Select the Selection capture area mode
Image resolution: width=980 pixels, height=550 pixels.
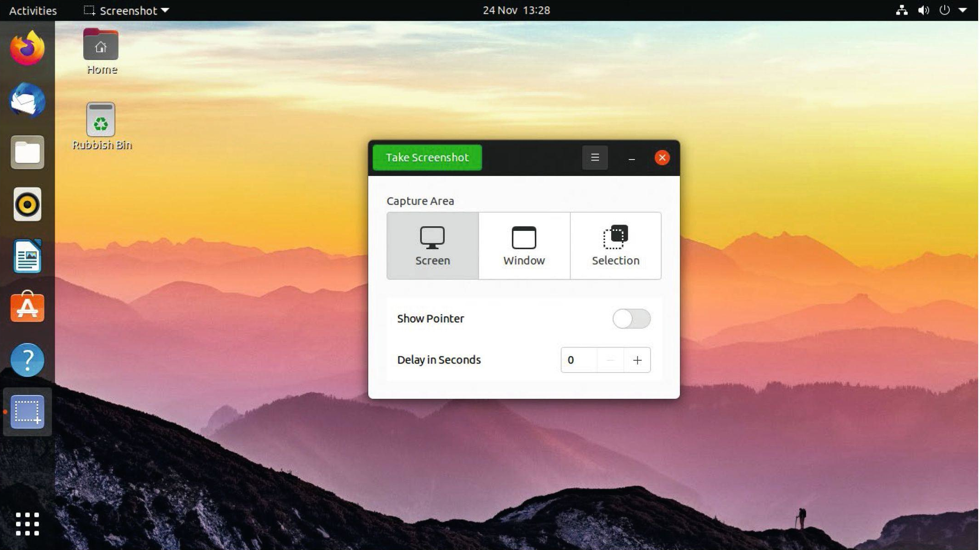pyautogui.click(x=615, y=246)
